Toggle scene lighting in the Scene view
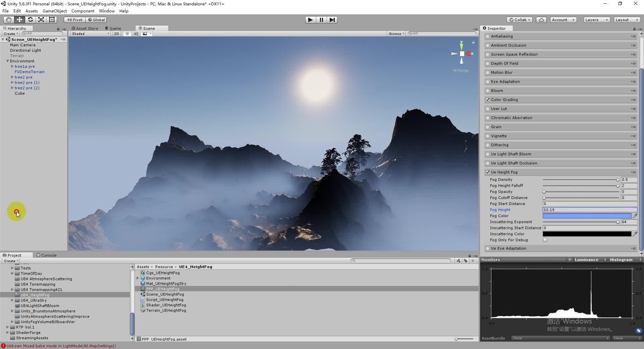This screenshot has height=349, width=644. coord(127,34)
